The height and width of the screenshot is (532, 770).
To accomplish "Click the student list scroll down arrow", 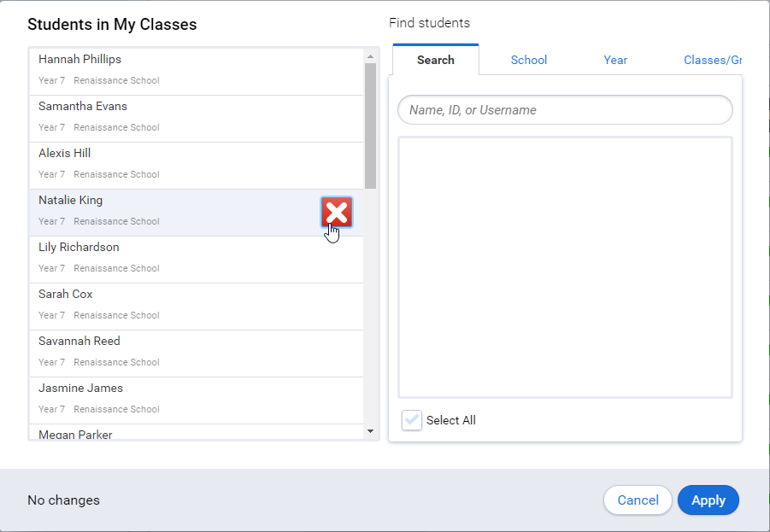I will pyautogui.click(x=370, y=431).
